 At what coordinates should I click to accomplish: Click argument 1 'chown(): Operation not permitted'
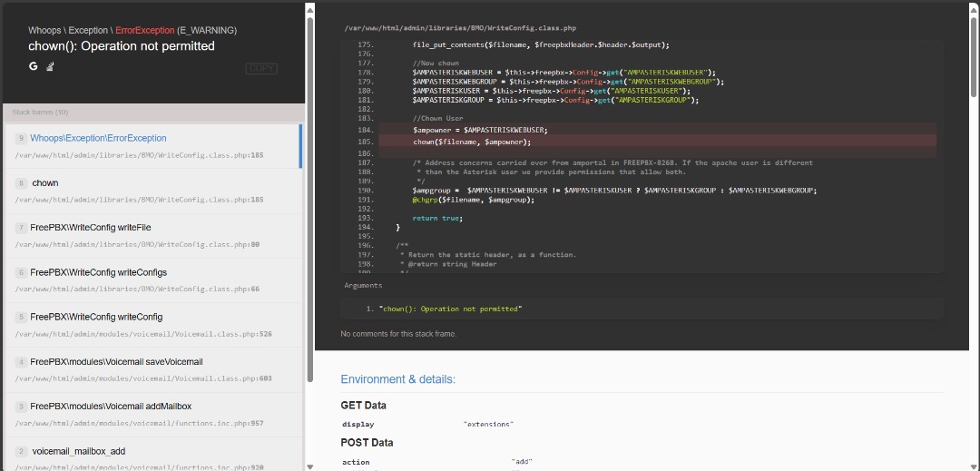pos(450,309)
